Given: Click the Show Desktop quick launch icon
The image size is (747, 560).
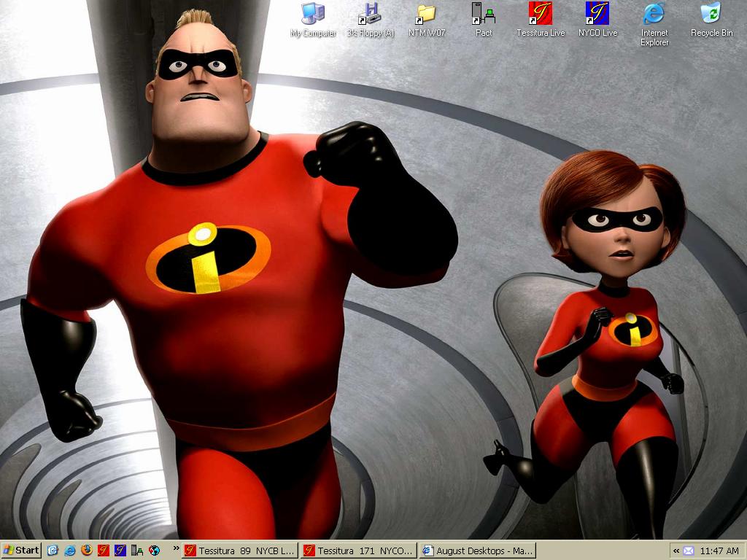Looking at the screenshot, I should click(x=53, y=551).
